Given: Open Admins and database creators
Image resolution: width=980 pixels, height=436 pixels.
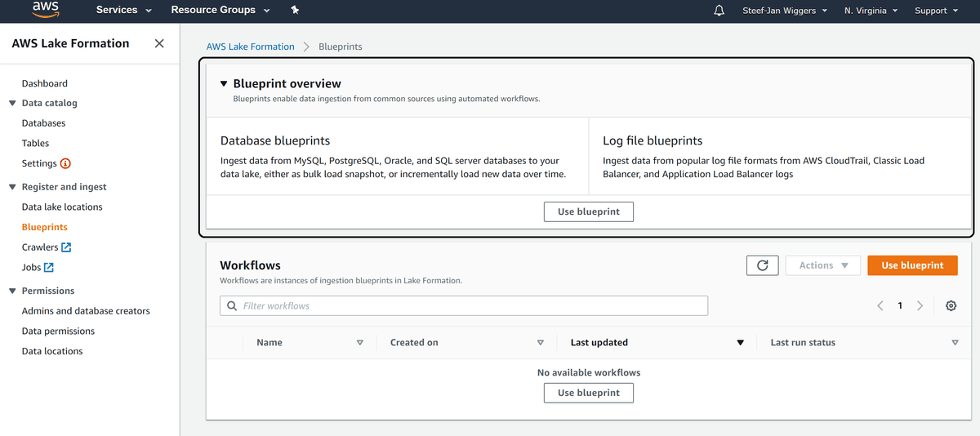Looking at the screenshot, I should pos(86,311).
